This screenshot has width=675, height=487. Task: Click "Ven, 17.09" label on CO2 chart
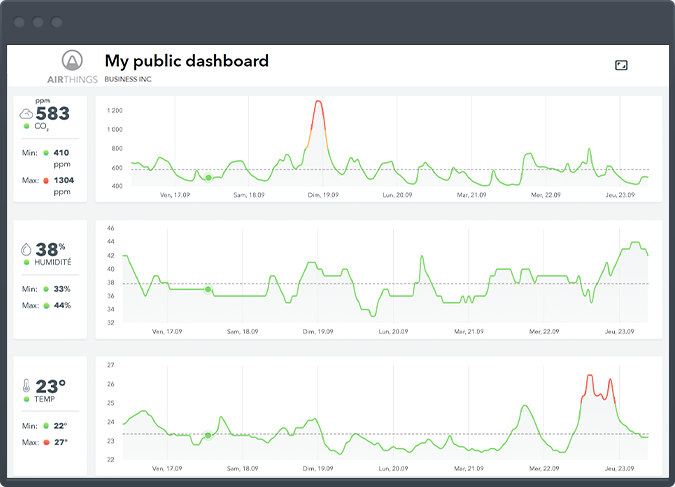pyautogui.click(x=175, y=195)
